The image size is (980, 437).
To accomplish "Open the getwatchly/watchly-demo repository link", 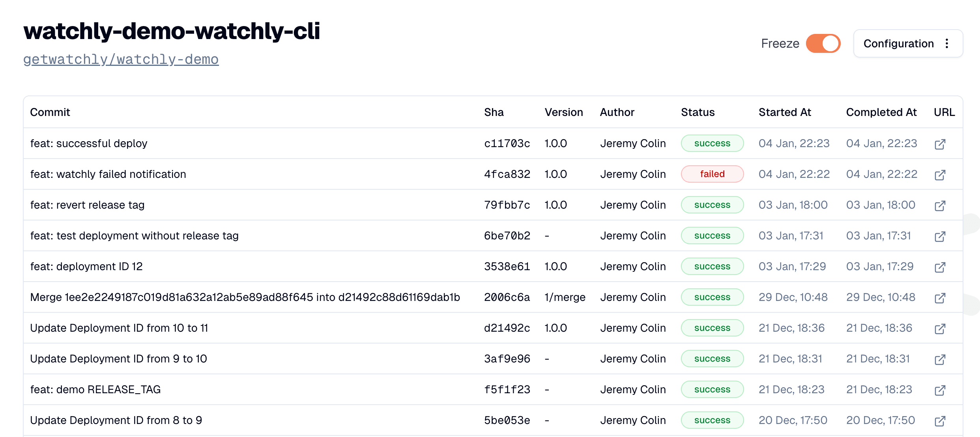I will 121,59.
